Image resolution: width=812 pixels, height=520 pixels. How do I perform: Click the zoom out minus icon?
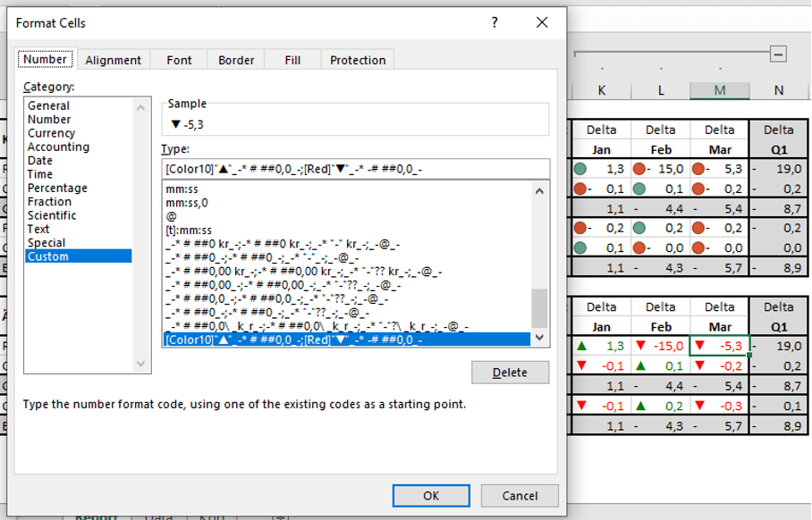tap(777, 53)
